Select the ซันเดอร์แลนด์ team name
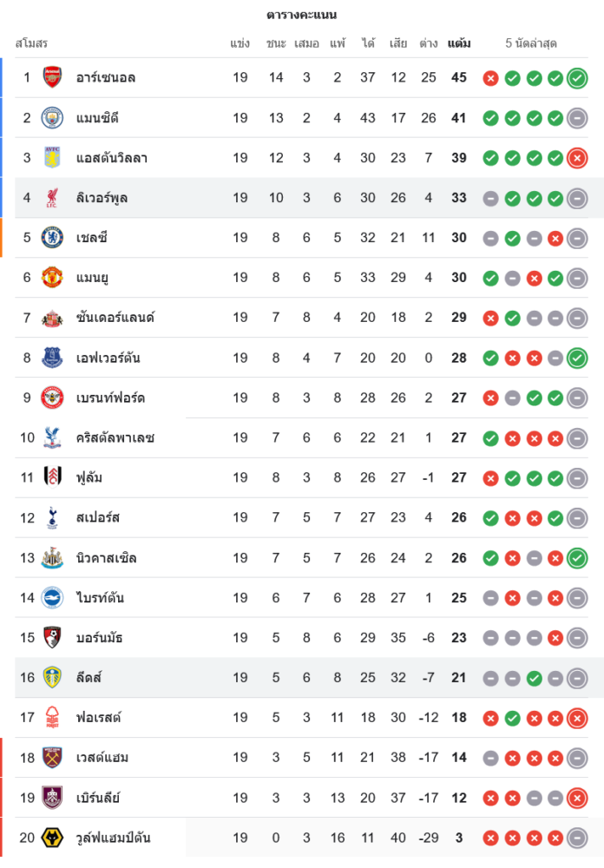The width and height of the screenshot is (604, 868). coord(115,318)
